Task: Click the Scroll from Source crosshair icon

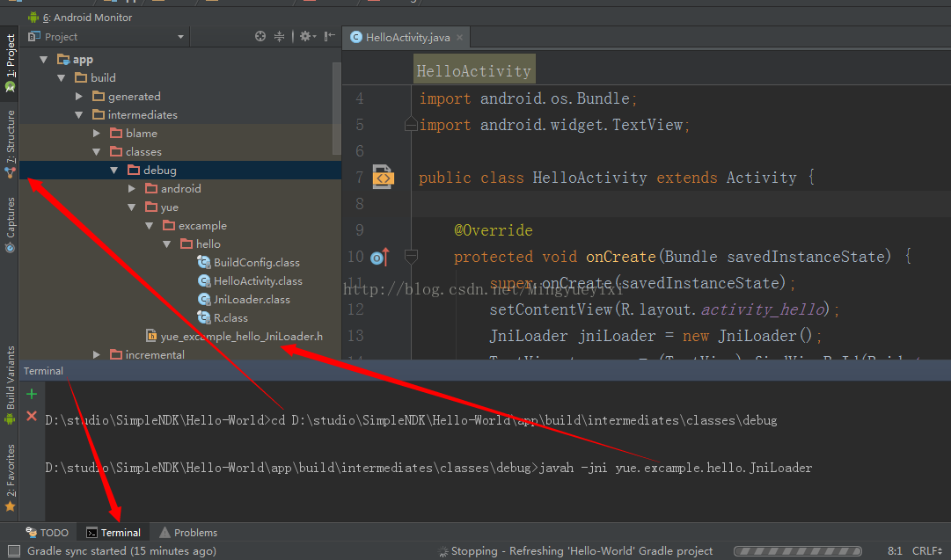Action: (260, 36)
